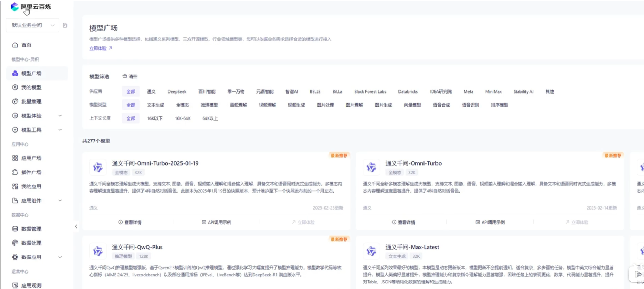Click API调用示例 on 通义千问-Omni-Turbo-2025-01-19 card
644x289 pixels.
216,222
